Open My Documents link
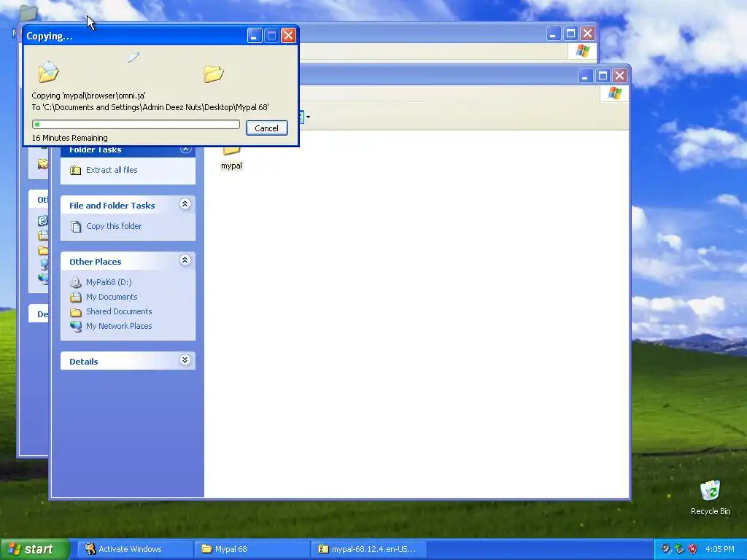Image resolution: width=747 pixels, height=560 pixels. click(112, 297)
